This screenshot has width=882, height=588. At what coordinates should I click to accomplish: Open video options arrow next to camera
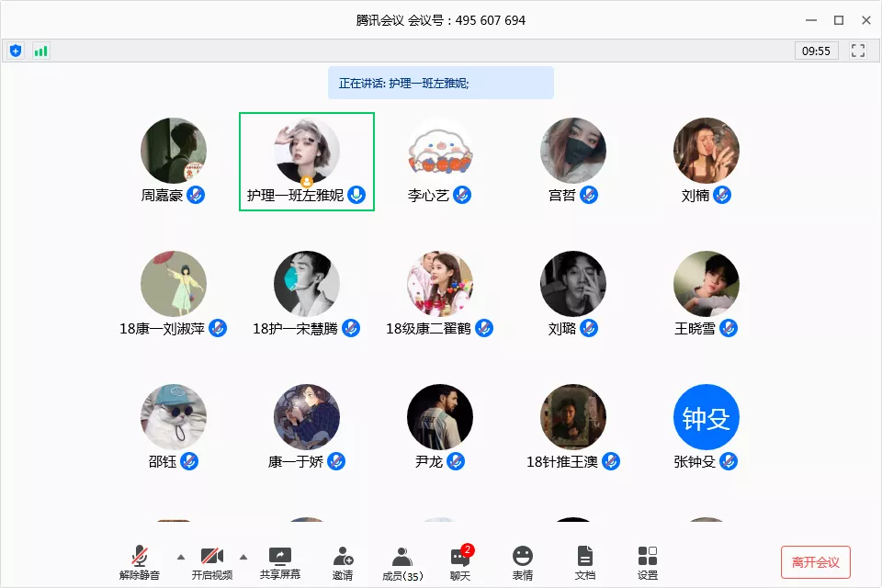pyautogui.click(x=243, y=557)
